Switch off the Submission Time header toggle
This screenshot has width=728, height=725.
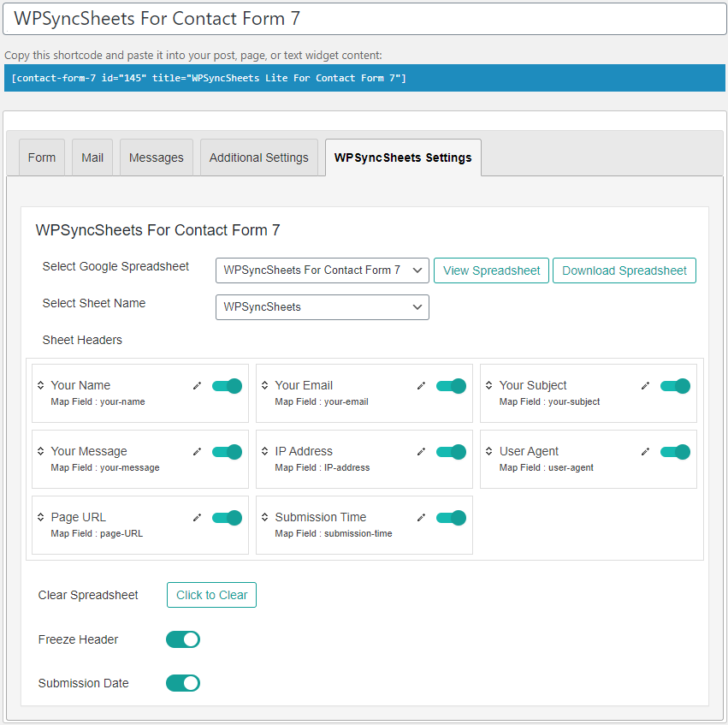click(x=452, y=518)
